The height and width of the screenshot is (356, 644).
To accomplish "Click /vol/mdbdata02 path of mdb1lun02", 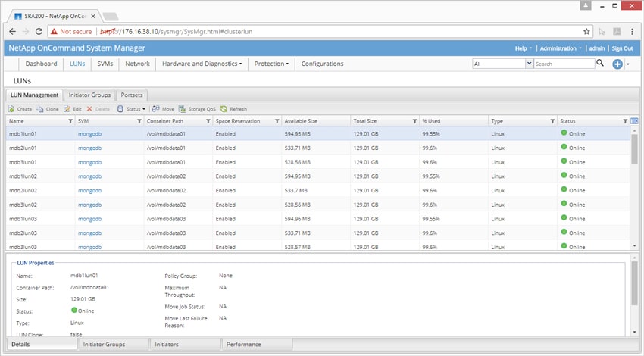I will tap(166, 176).
